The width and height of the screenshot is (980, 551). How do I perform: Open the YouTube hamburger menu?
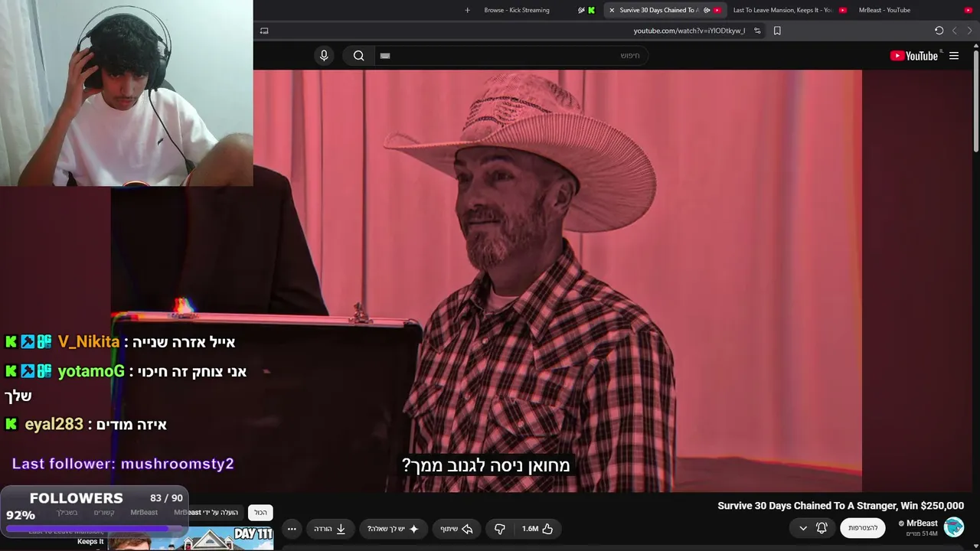(x=954, y=56)
